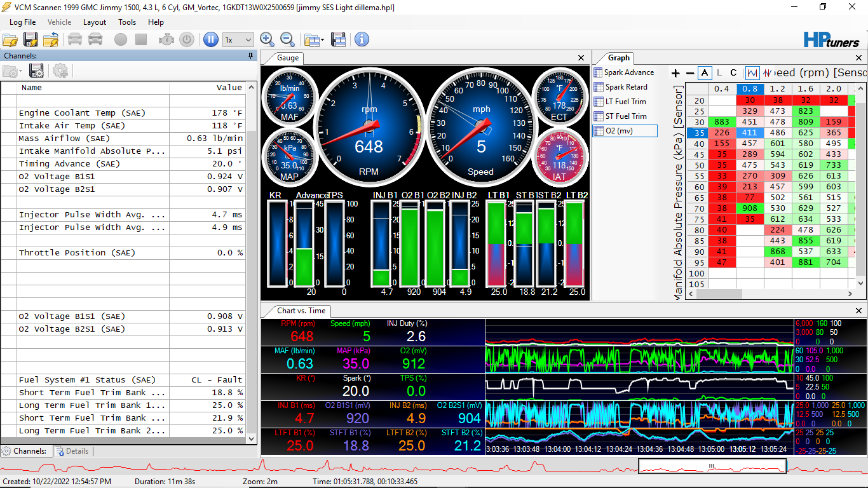868x488 pixels.
Task: Open the Layout menu
Action: [95, 22]
